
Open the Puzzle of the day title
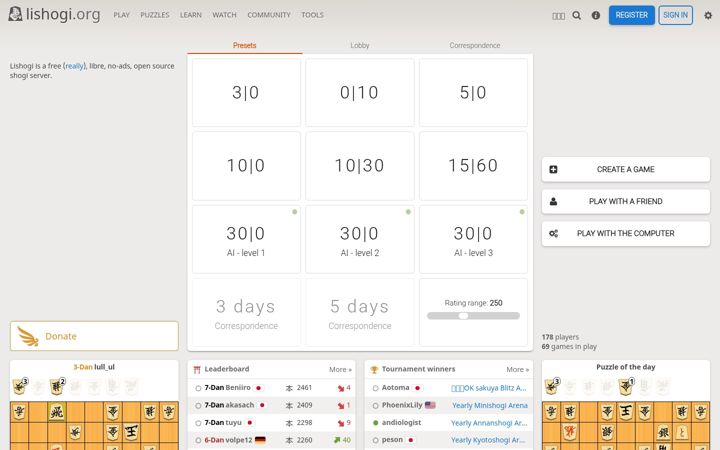[x=625, y=367]
